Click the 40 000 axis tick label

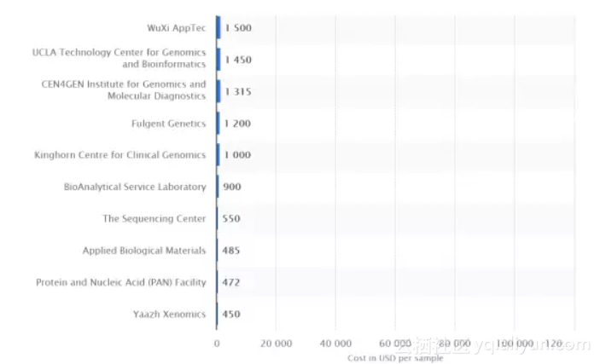tap(335, 344)
